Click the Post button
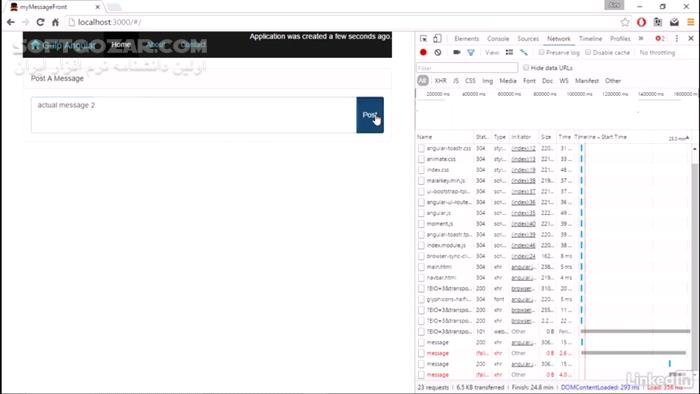The height and width of the screenshot is (394, 700). pos(370,115)
